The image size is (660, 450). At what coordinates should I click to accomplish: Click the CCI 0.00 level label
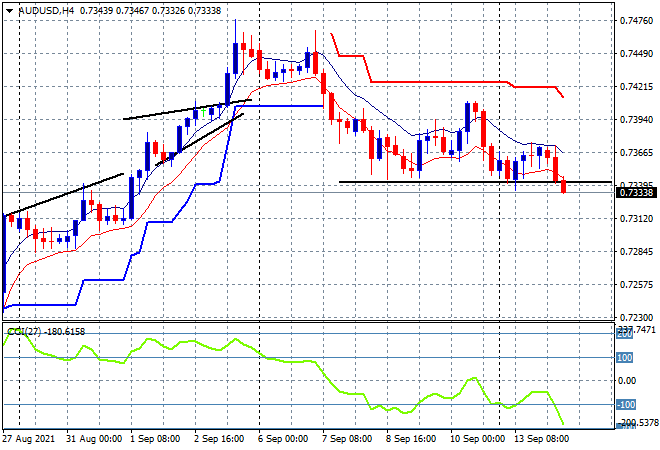pyautogui.click(x=627, y=381)
